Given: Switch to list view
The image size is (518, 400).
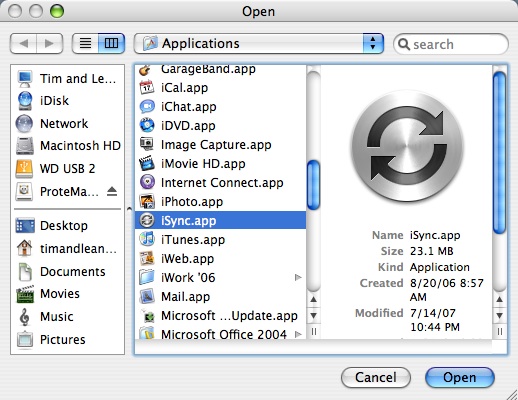Looking at the screenshot, I should point(85,43).
